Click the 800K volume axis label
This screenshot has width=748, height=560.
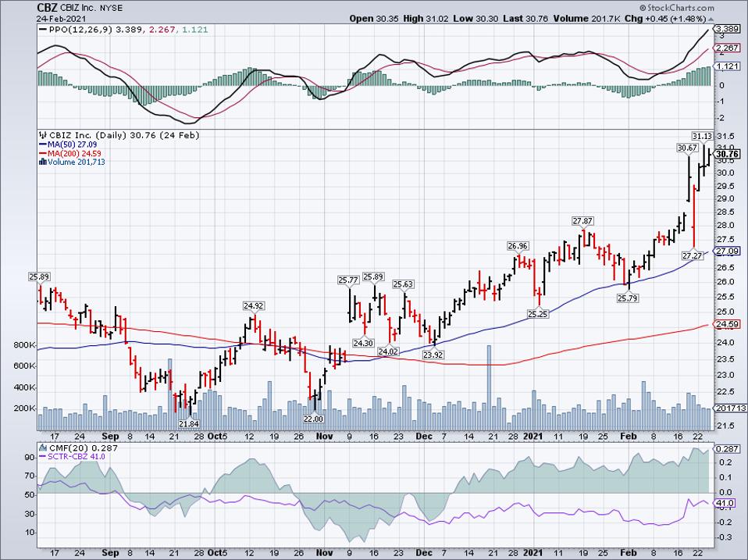coord(25,345)
